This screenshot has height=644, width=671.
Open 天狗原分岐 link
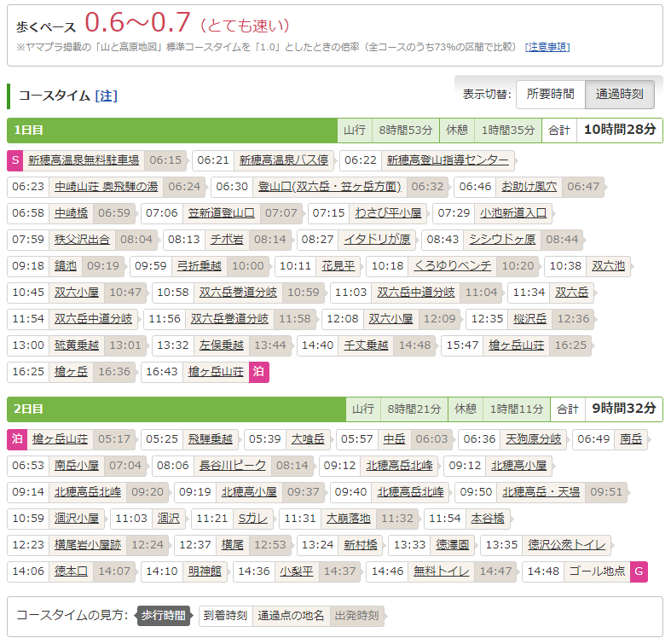coord(533,439)
